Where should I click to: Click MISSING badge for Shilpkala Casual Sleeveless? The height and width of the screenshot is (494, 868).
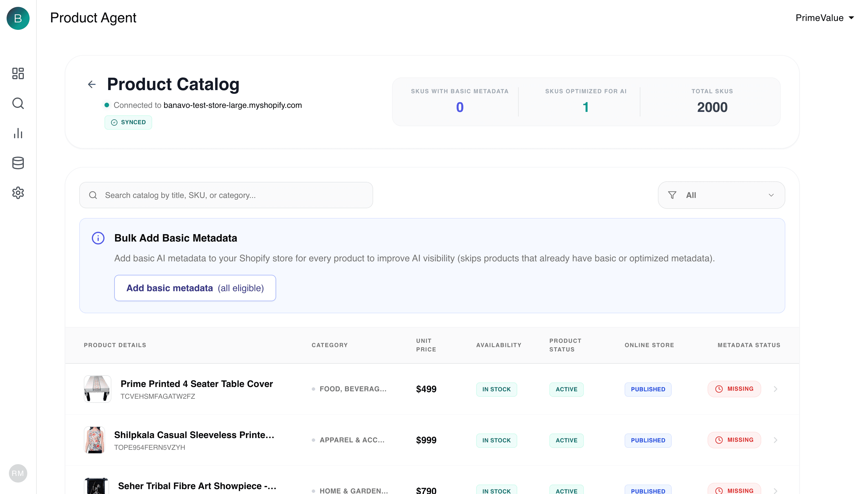(x=734, y=440)
